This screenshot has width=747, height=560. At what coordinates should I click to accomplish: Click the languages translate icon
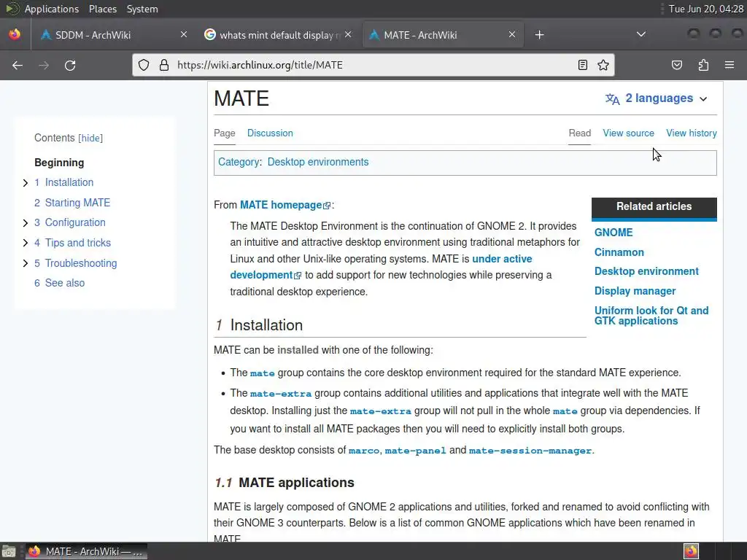[x=612, y=98]
